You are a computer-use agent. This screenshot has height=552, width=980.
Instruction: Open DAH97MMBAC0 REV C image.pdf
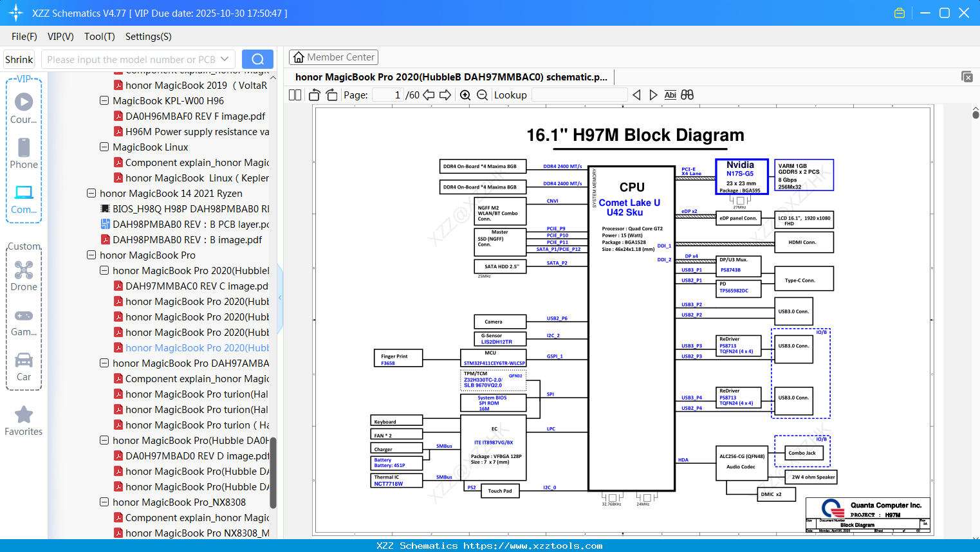coord(197,286)
